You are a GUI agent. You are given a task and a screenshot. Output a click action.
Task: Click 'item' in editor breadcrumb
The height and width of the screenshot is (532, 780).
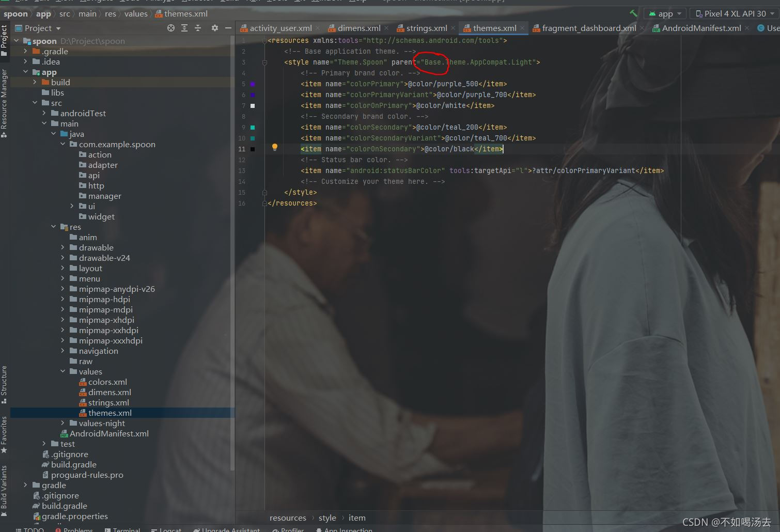coord(357,518)
